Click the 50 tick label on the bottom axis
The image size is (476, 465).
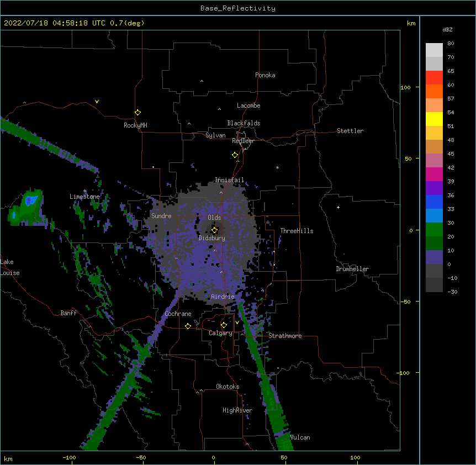pos(284,457)
